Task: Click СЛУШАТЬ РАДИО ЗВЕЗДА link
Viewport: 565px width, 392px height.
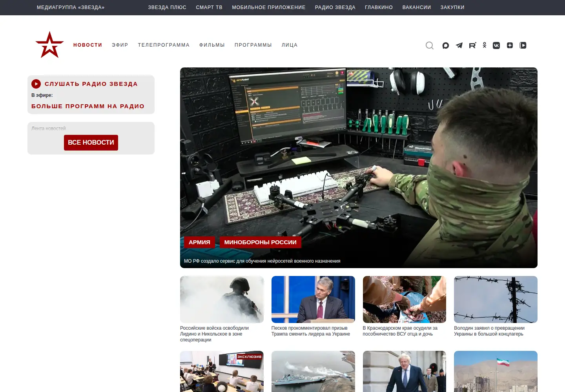Action: tap(91, 84)
